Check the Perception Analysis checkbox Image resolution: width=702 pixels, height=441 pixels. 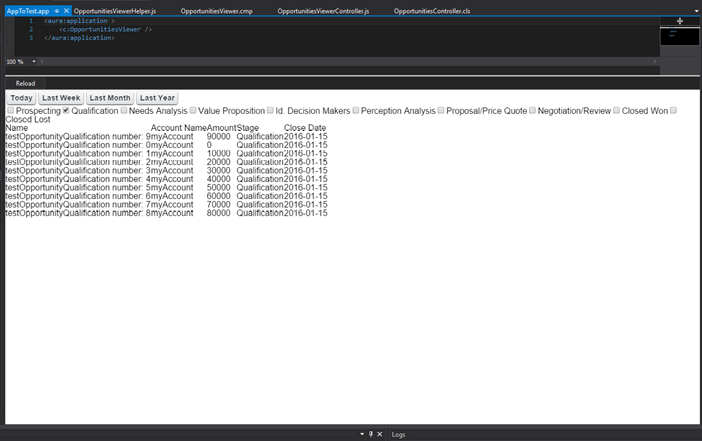tap(355, 110)
